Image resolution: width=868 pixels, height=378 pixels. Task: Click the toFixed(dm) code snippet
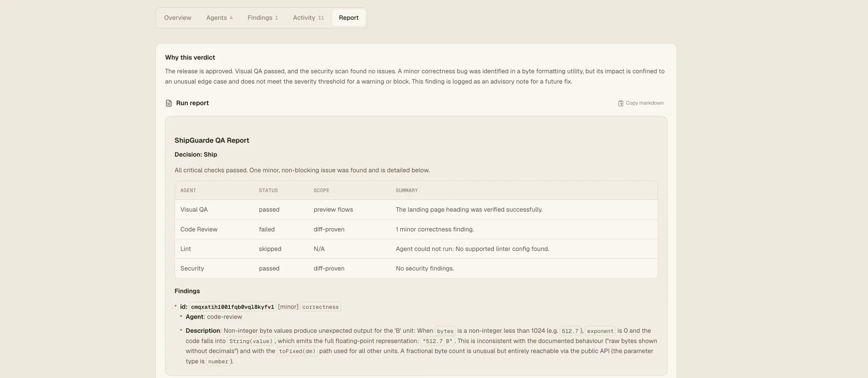click(x=297, y=351)
